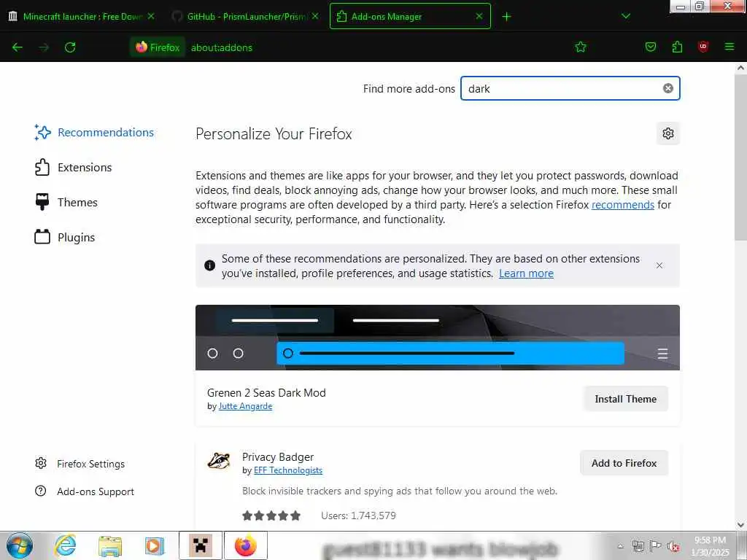Click the info icon in the notice
The width and height of the screenshot is (747, 560).
(x=209, y=265)
